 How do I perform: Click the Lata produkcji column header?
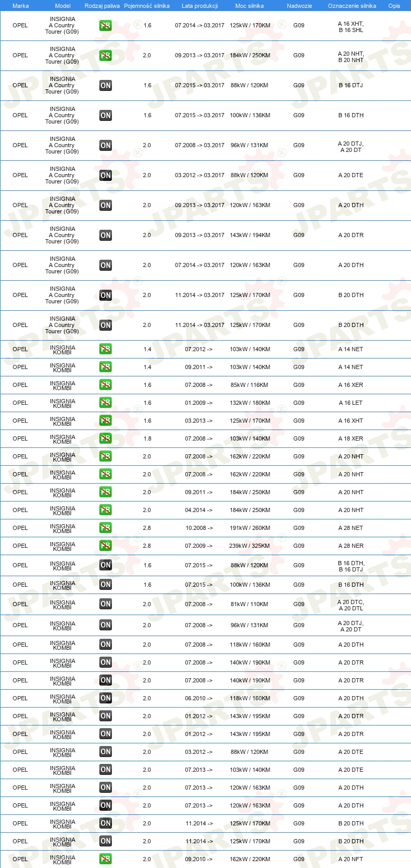pyautogui.click(x=200, y=6)
